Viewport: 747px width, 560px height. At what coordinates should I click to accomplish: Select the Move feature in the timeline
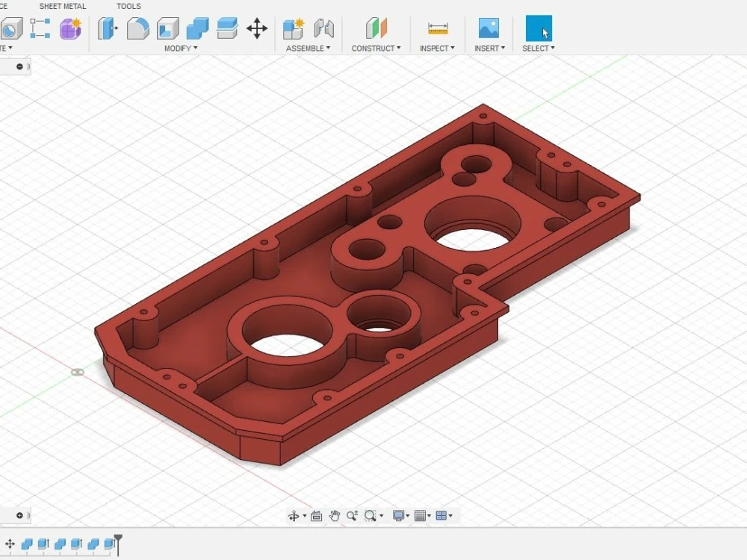pos(10,544)
